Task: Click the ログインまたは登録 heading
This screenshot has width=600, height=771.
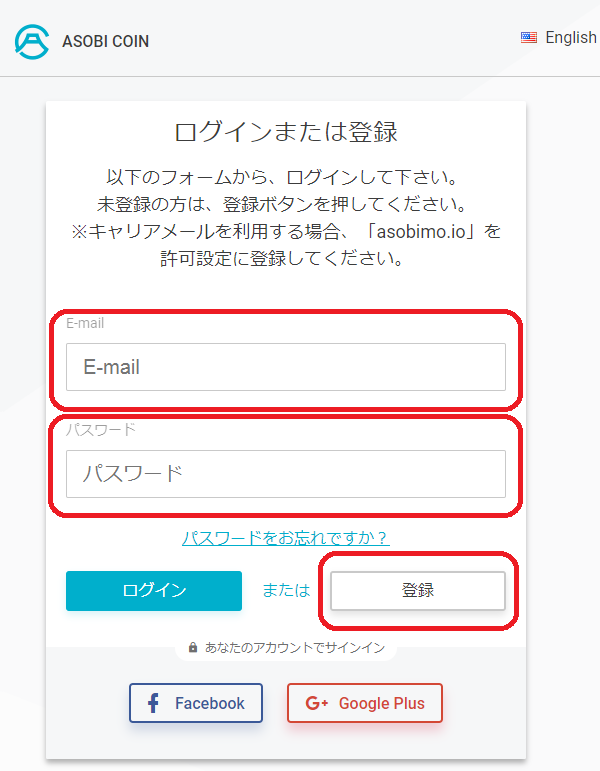Action: [285, 131]
